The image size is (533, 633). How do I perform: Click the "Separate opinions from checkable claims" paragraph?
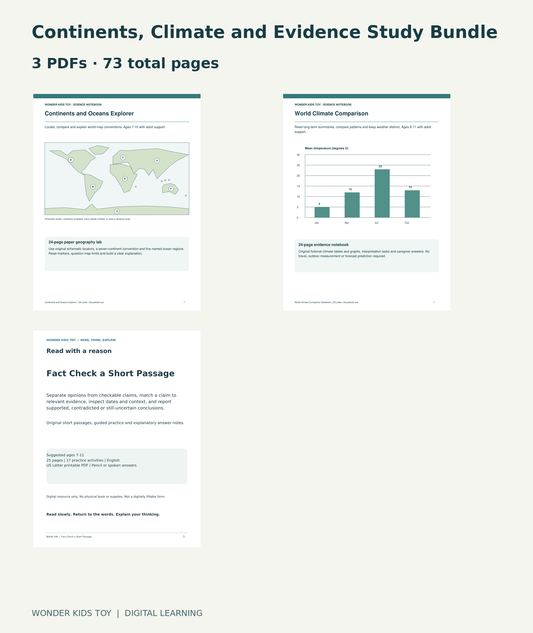[111, 402]
